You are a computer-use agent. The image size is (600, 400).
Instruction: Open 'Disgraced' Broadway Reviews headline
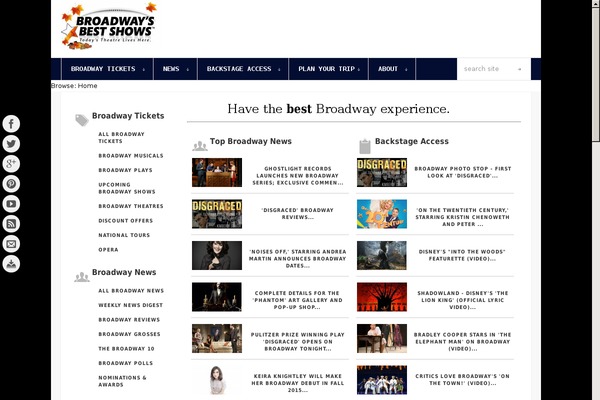point(298,214)
